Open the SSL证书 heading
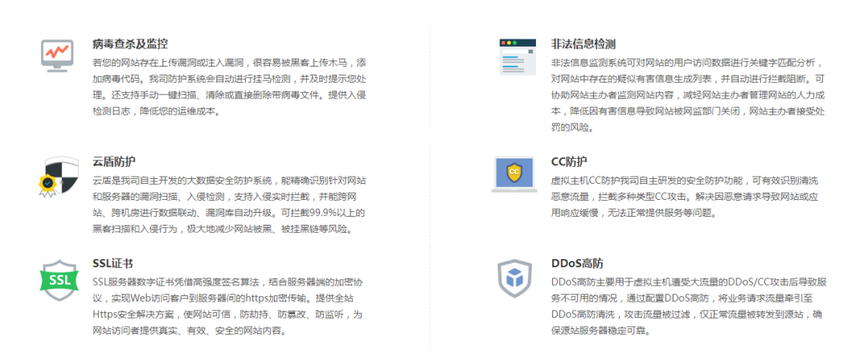The image size is (868, 358). (x=113, y=263)
